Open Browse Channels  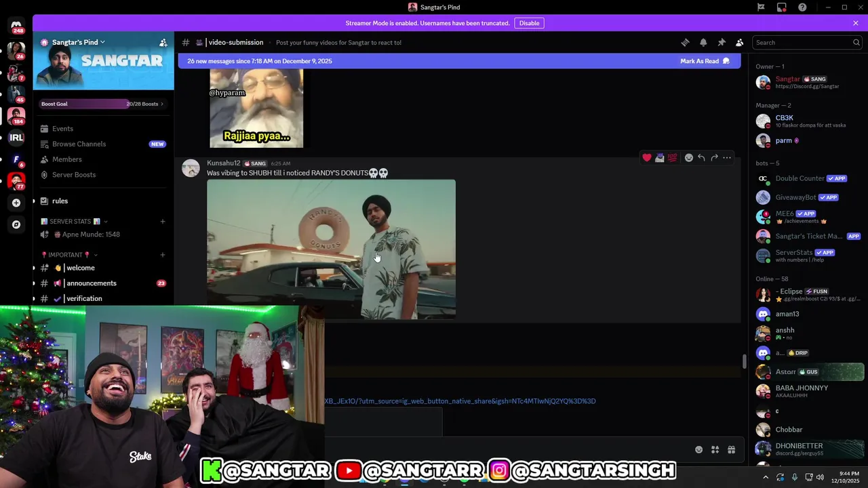[x=103, y=144]
